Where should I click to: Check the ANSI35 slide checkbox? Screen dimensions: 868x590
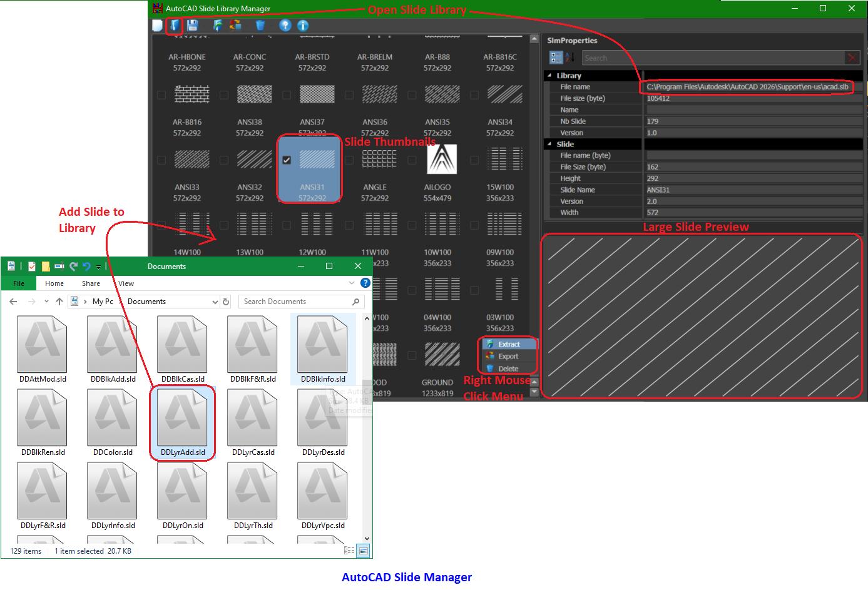412,95
